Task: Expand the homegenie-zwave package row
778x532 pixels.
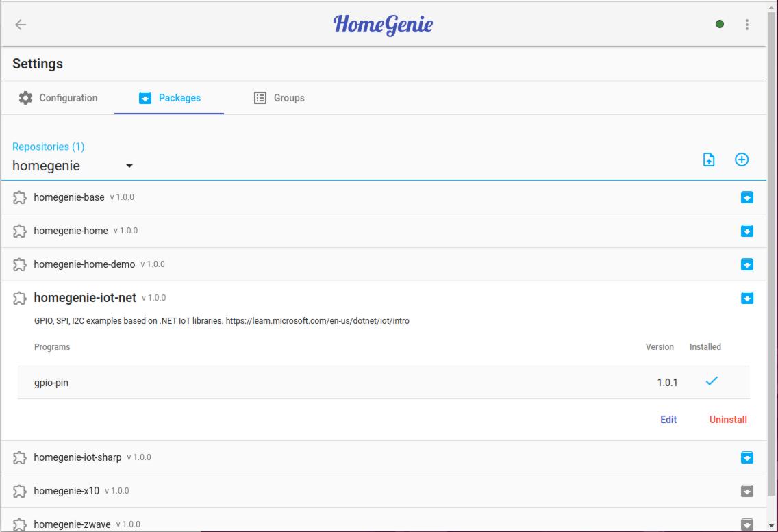Action: pyautogui.click(x=384, y=521)
